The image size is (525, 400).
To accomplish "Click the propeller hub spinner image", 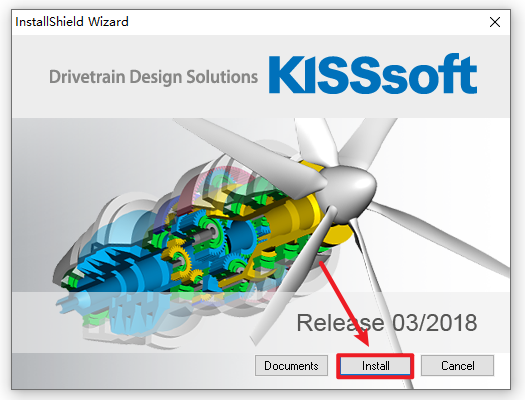I will [350, 192].
